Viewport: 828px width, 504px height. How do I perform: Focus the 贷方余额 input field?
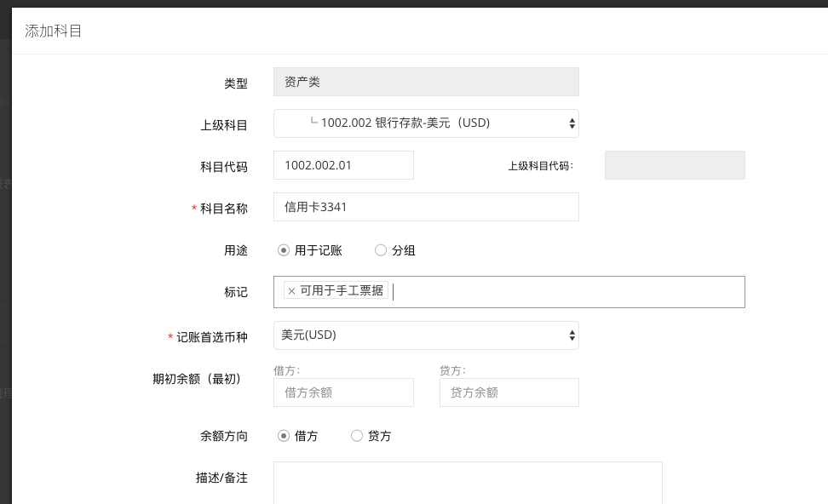509,392
